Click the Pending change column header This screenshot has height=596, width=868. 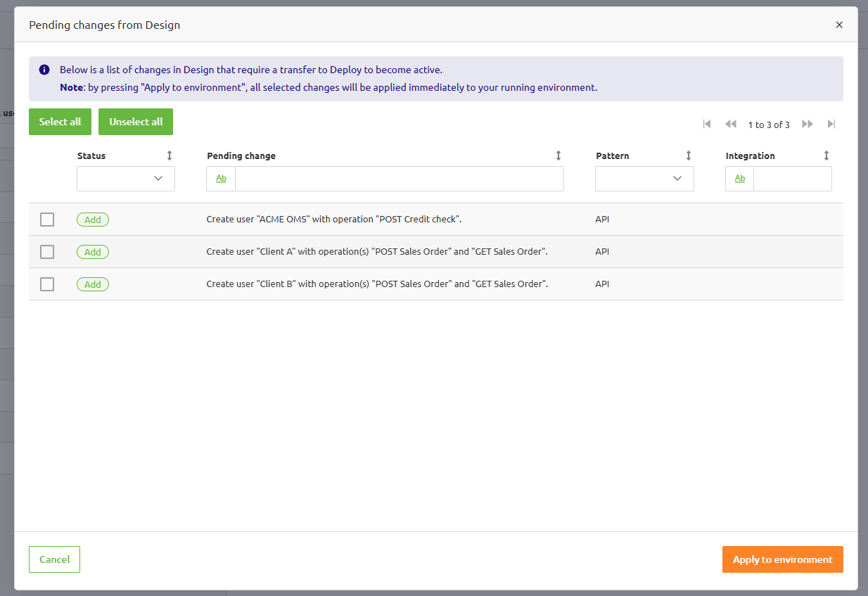[241, 156]
